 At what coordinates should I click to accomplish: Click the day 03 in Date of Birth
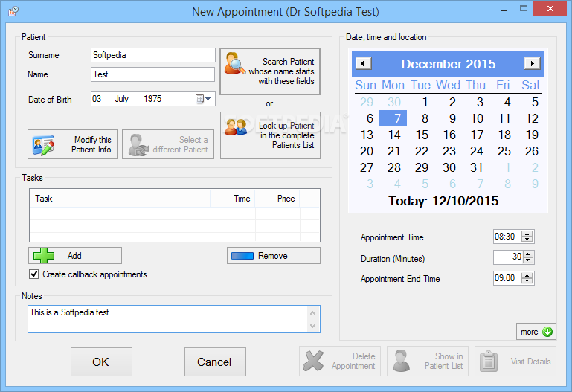click(97, 99)
